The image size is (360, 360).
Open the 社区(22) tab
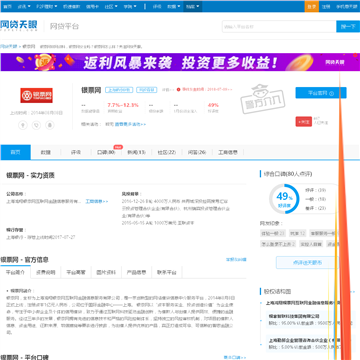coord(166,152)
